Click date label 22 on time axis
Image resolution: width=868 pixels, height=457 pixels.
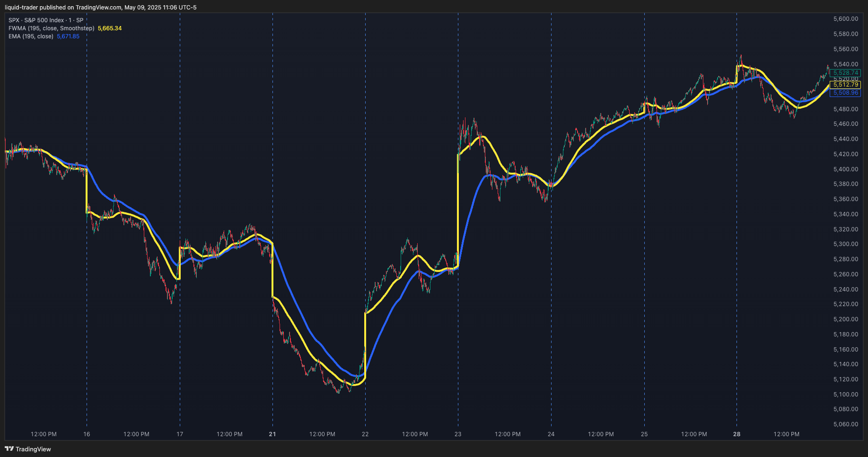click(365, 434)
